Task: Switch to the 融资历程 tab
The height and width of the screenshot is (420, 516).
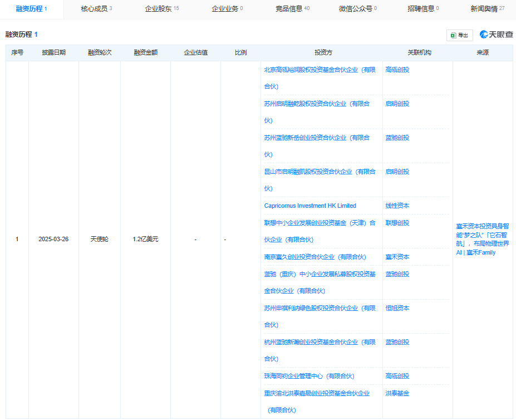Action: point(31,9)
